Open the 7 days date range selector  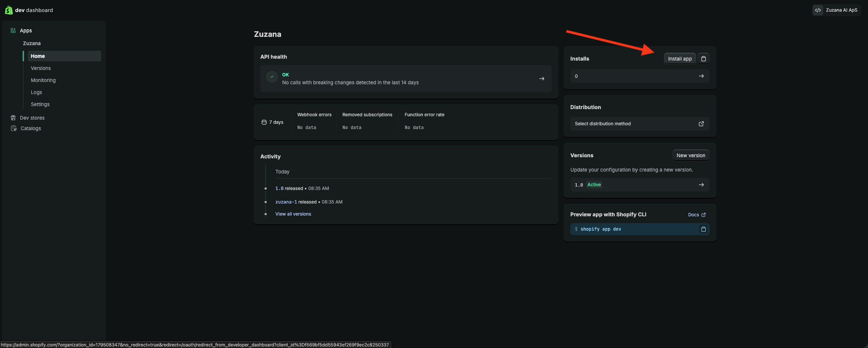pos(272,122)
